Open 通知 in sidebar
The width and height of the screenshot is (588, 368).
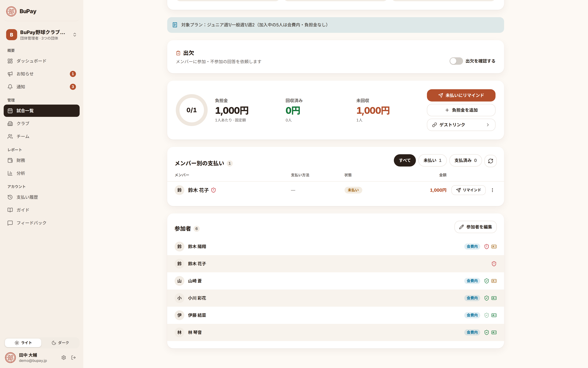point(41,87)
